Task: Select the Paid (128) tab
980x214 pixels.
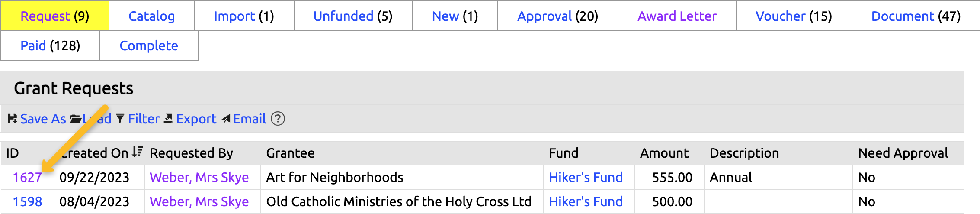Action: pyautogui.click(x=50, y=45)
